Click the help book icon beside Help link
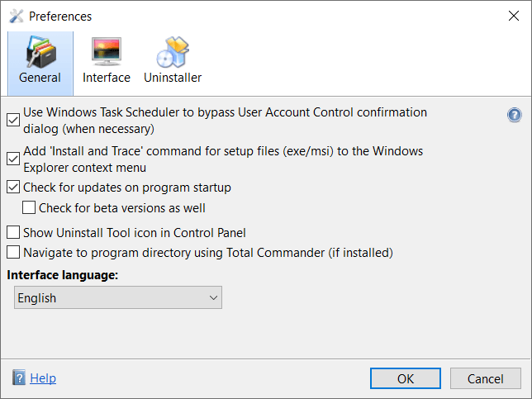 pyautogui.click(x=19, y=378)
